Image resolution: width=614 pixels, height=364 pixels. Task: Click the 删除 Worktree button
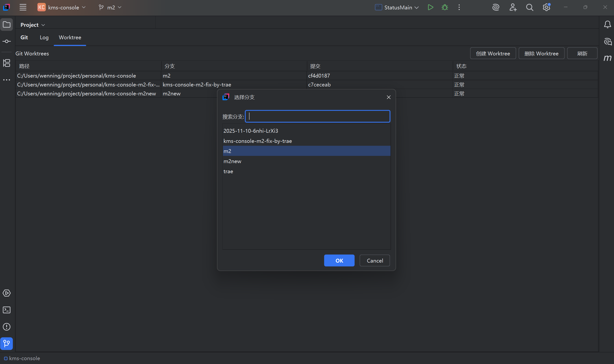coord(541,53)
